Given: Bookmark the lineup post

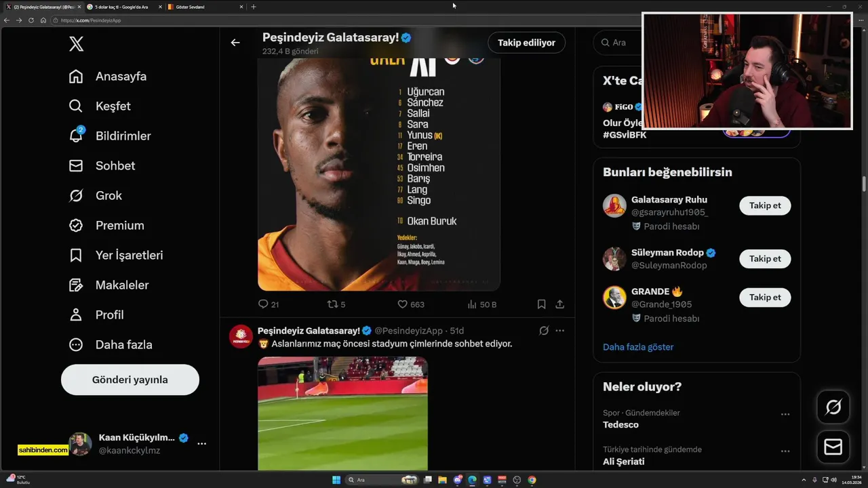Looking at the screenshot, I should click(541, 305).
